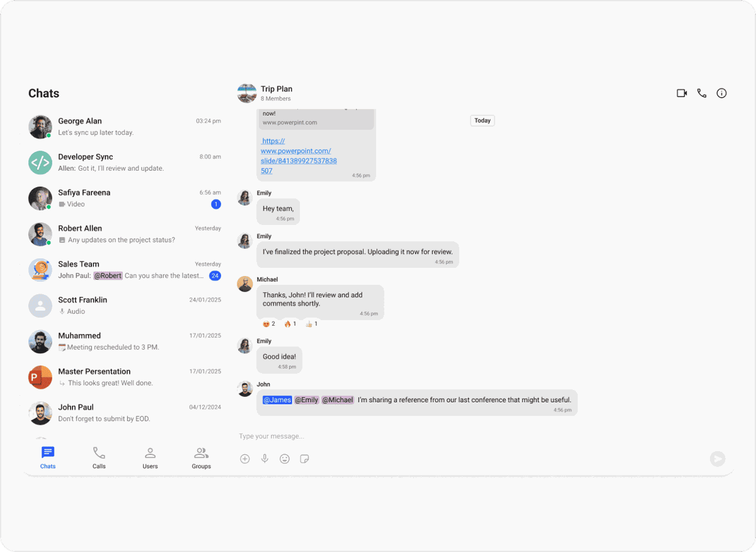756x552 pixels.
Task: Open group info with the info icon
Action: 722,93
